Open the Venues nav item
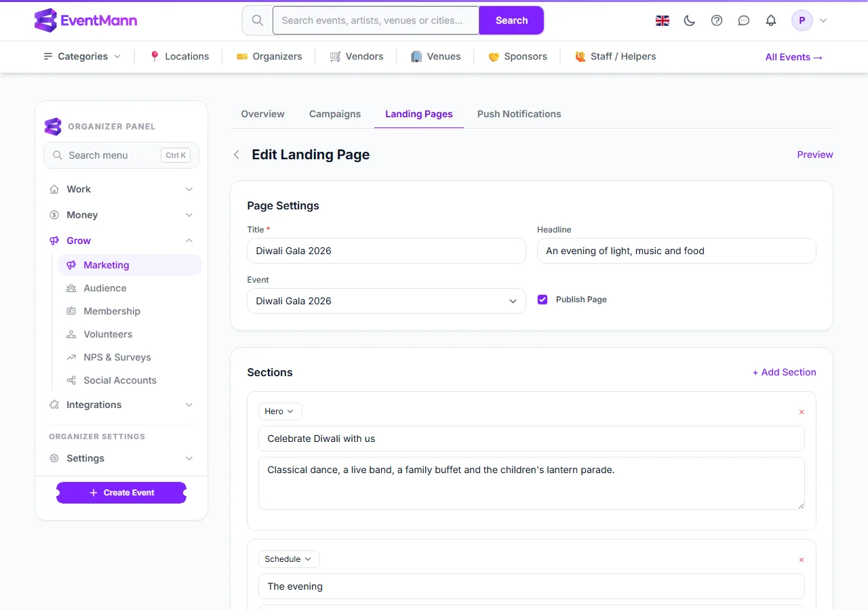This screenshot has height=610, width=868. pos(436,57)
